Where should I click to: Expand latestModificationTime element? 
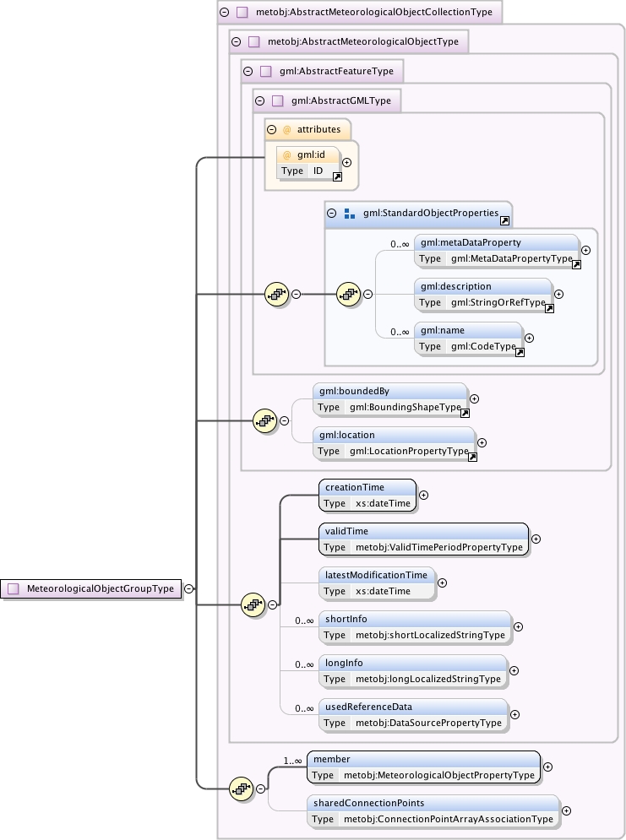pos(442,583)
